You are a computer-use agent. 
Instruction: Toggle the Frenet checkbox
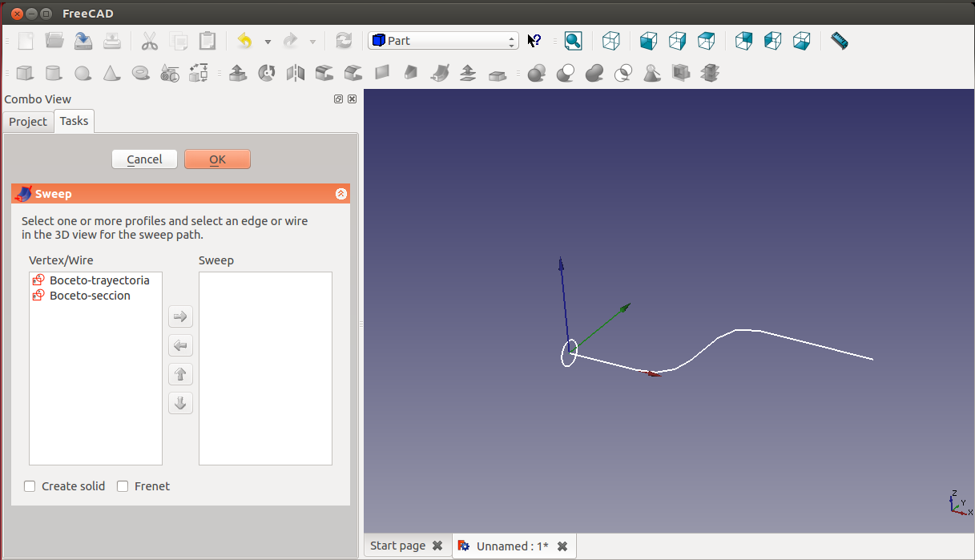[123, 486]
